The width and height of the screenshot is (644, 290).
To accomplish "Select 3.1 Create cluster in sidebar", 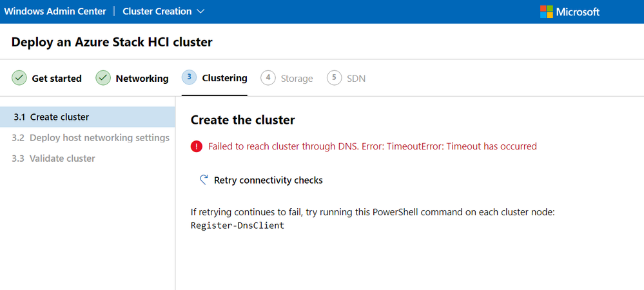I will [x=88, y=117].
